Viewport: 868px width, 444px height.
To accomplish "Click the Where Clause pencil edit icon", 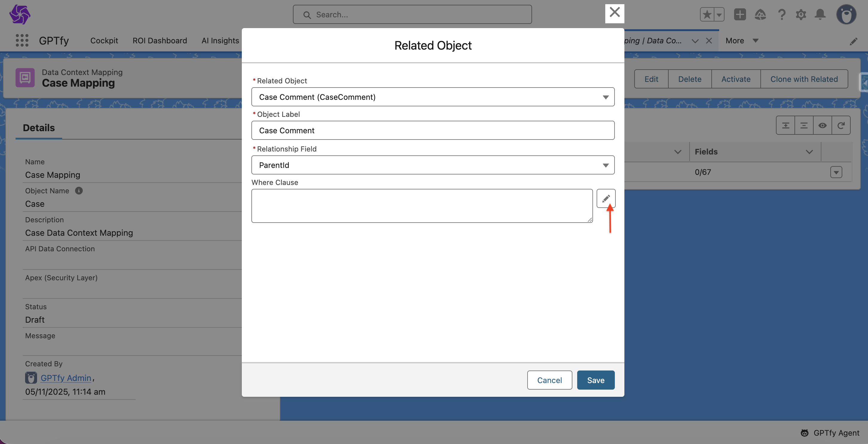I will click(x=606, y=198).
